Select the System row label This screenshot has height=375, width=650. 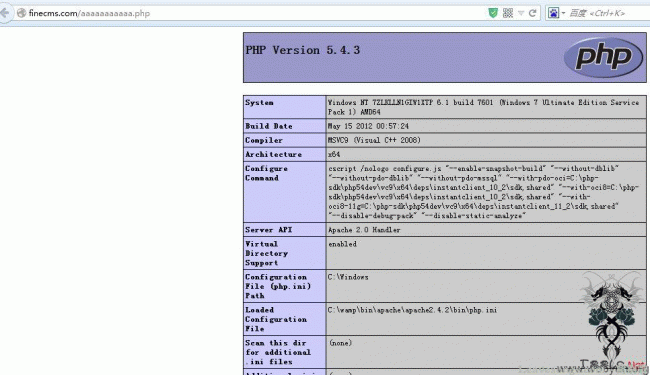tap(259, 103)
